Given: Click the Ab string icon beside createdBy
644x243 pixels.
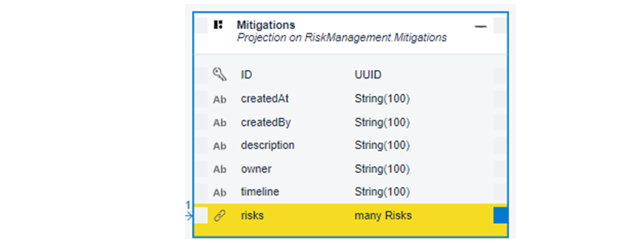Looking at the screenshot, I should tap(220, 123).
